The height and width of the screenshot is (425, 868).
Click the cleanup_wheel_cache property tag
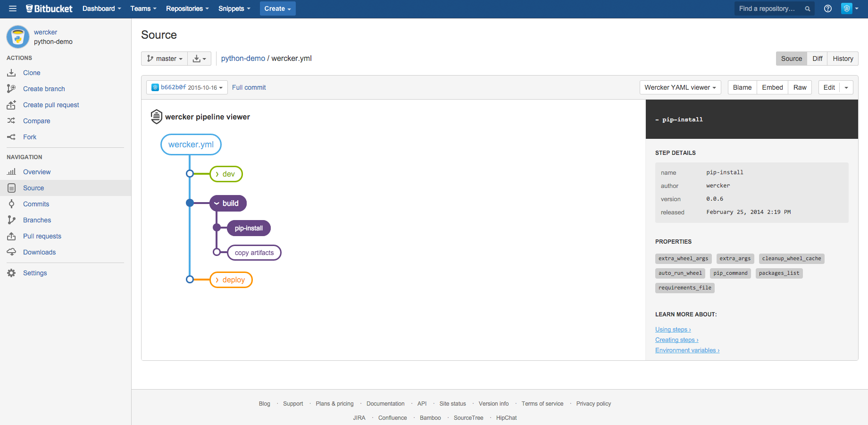792,258
